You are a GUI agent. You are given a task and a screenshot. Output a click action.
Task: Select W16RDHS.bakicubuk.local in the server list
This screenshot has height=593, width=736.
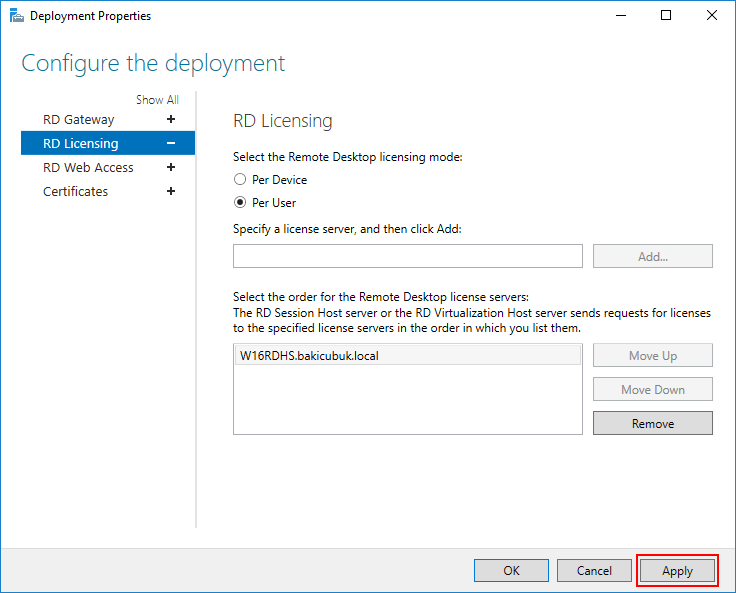pyautogui.click(x=407, y=355)
